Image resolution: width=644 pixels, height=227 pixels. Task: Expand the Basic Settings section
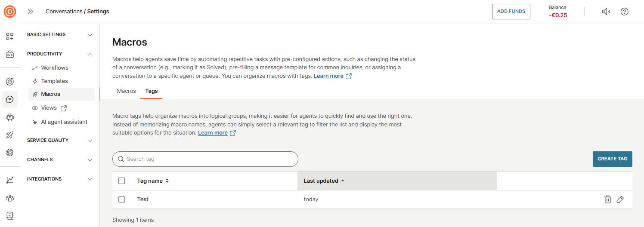coord(60,34)
